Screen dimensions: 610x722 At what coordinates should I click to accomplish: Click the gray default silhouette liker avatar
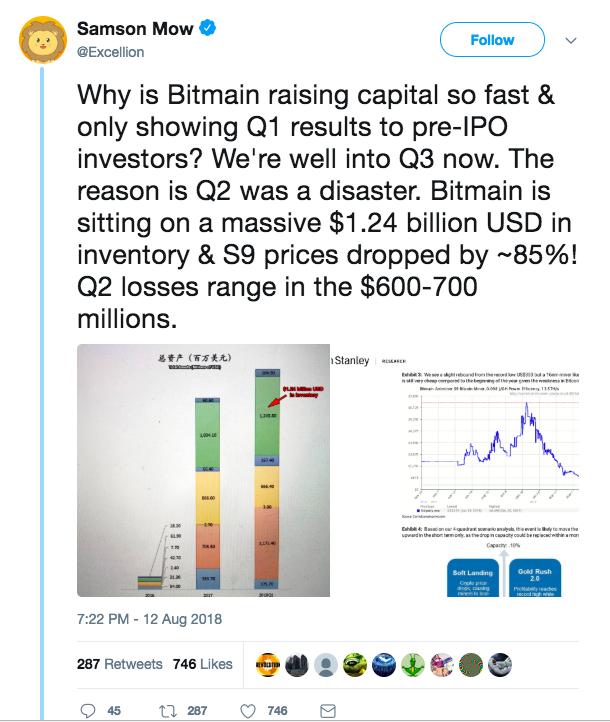click(326, 665)
